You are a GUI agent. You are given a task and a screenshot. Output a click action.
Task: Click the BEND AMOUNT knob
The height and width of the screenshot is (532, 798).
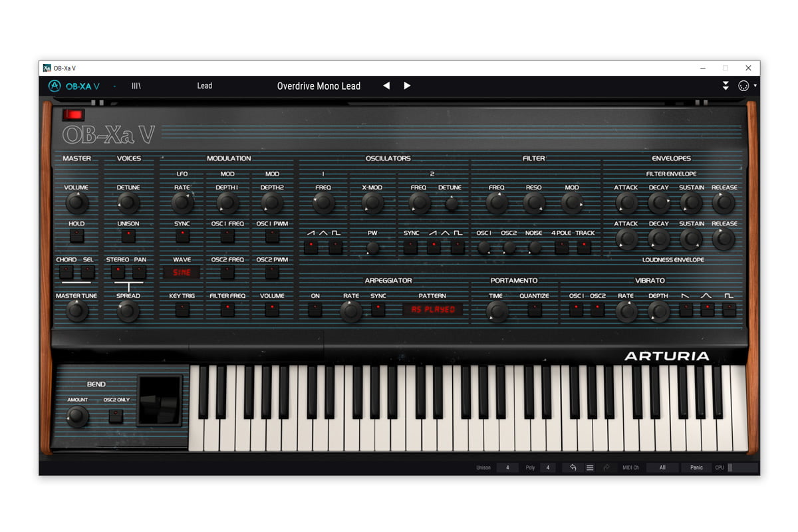pyautogui.click(x=77, y=416)
